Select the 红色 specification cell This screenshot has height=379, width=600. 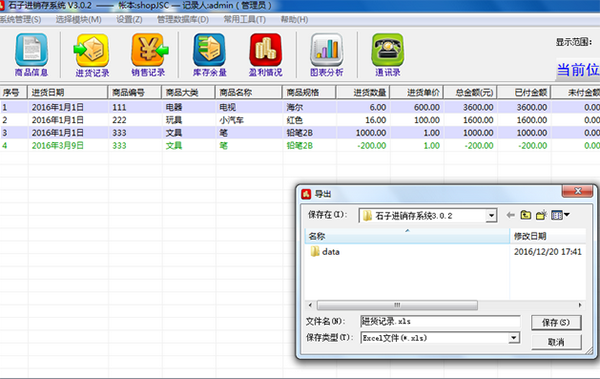[295, 120]
